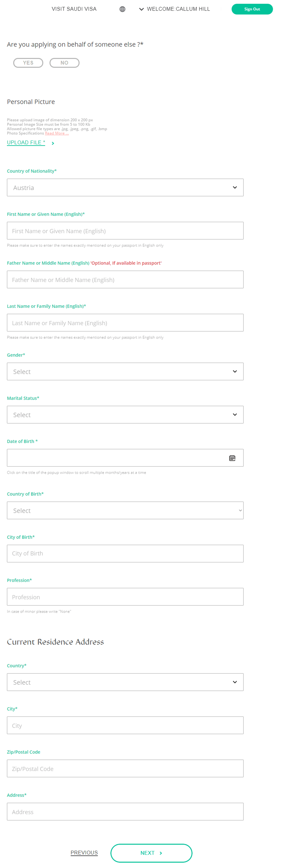This screenshot has height=868, width=284.
Task: Click the chevron next to Welcome text
Action: tap(141, 9)
